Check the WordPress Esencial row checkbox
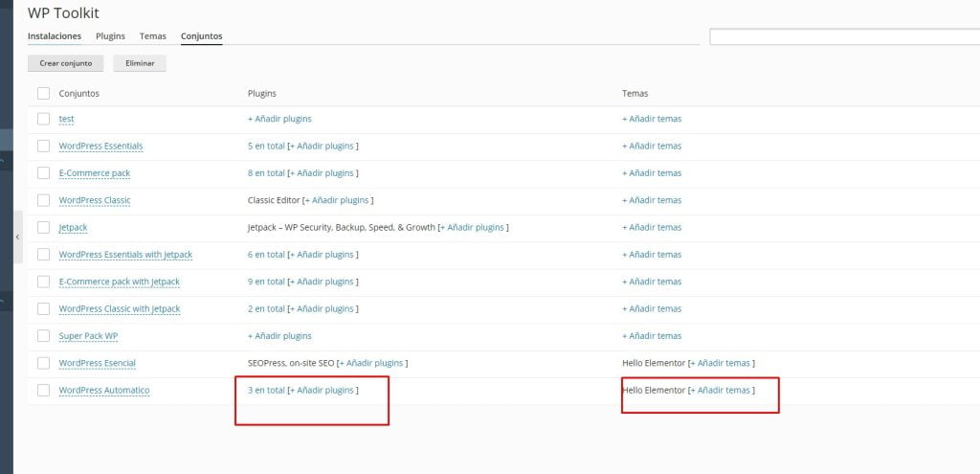This screenshot has height=474, width=980. coord(43,363)
